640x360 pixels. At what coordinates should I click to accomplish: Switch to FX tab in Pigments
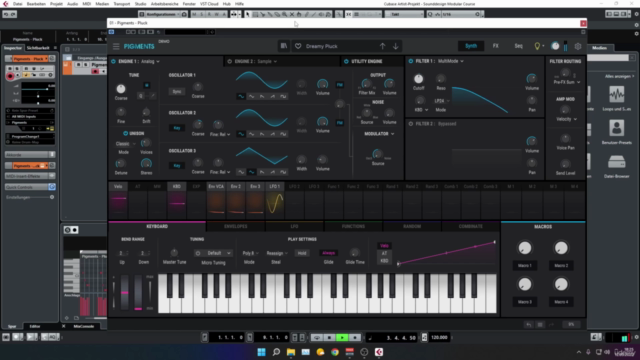pos(495,46)
